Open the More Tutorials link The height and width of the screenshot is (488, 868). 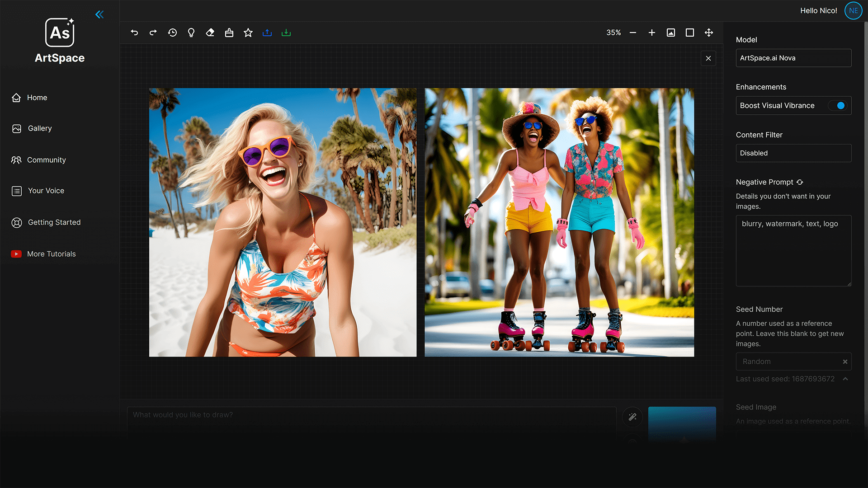click(51, 254)
